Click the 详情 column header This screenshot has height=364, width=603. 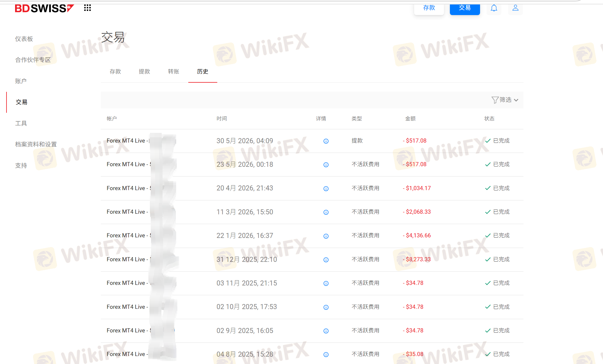pyautogui.click(x=321, y=119)
